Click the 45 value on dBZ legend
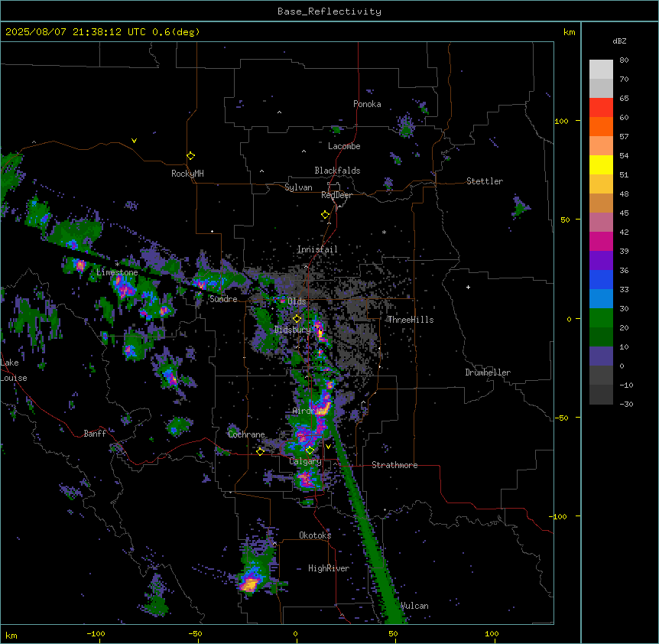 pyautogui.click(x=624, y=213)
